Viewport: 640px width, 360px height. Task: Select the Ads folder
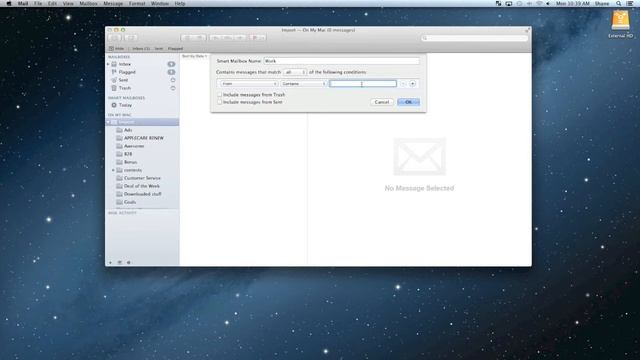[128, 130]
